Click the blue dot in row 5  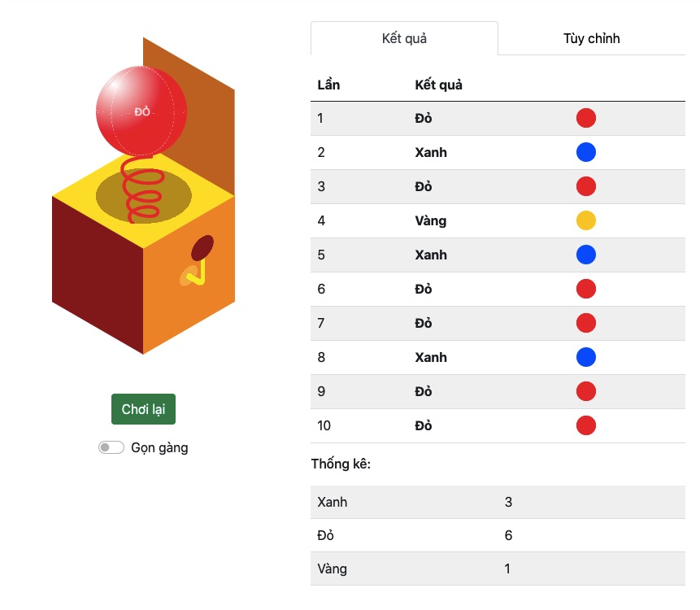(x=585, y=255)
